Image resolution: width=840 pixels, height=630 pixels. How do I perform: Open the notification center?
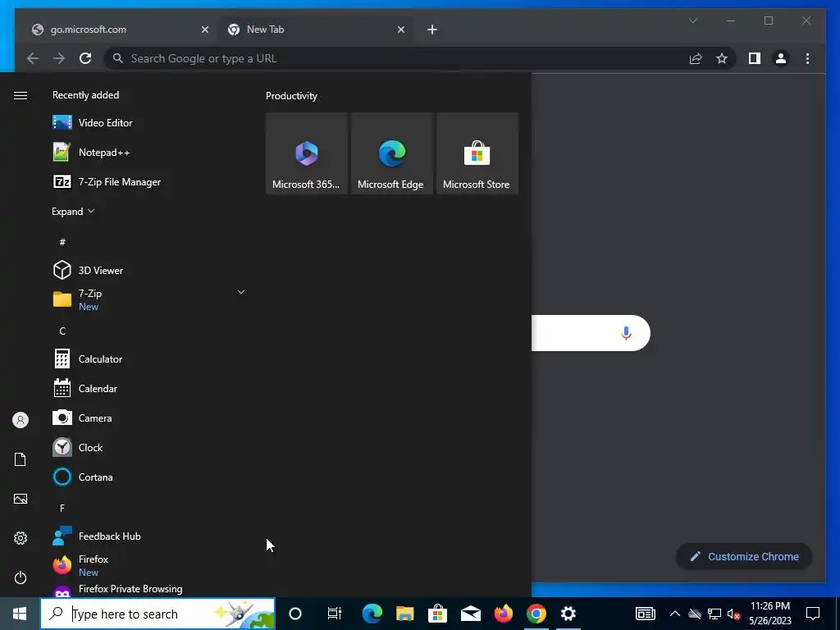point(813,614)
